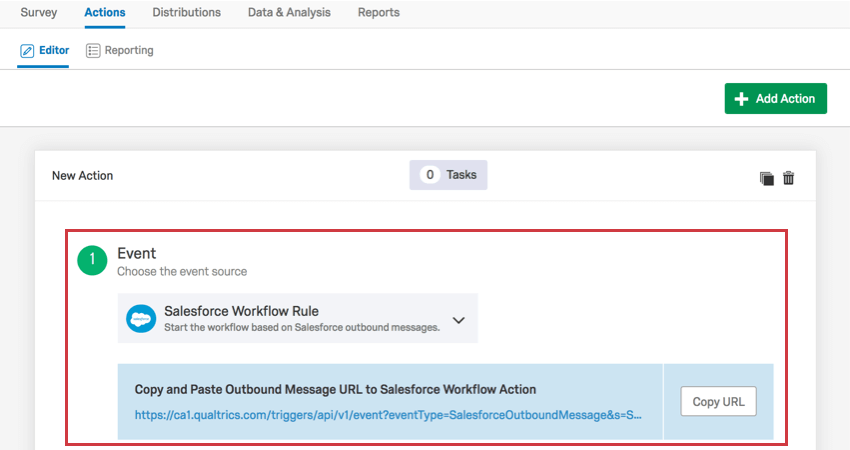Open the Survey tab
The image size is (850, 450).
pyautogui.click(x=38, y=12)
